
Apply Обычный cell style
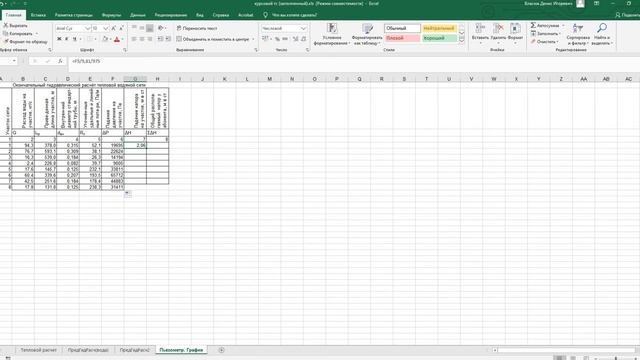point(402,28)
